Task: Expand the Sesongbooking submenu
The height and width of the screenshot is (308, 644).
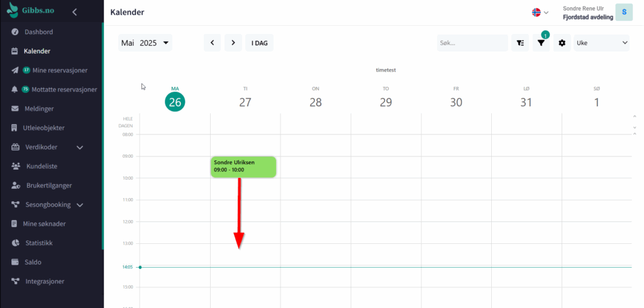Action: pos(79,205)
